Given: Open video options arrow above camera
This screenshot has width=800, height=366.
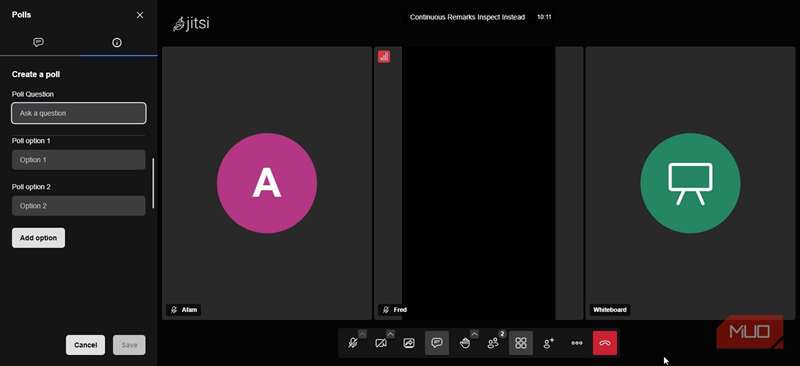Looking at the screenshot, I should (x=390, y=334).
